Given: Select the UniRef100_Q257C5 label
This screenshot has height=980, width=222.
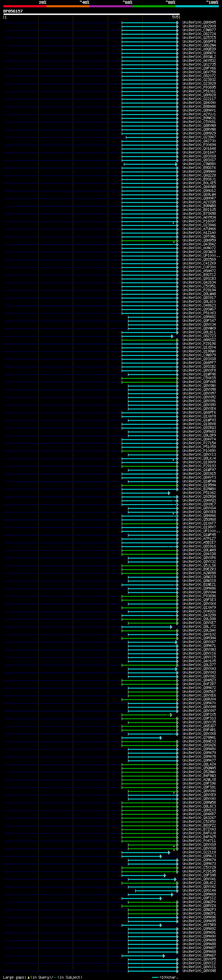Looking at the screenshot, I should [199, 38].
